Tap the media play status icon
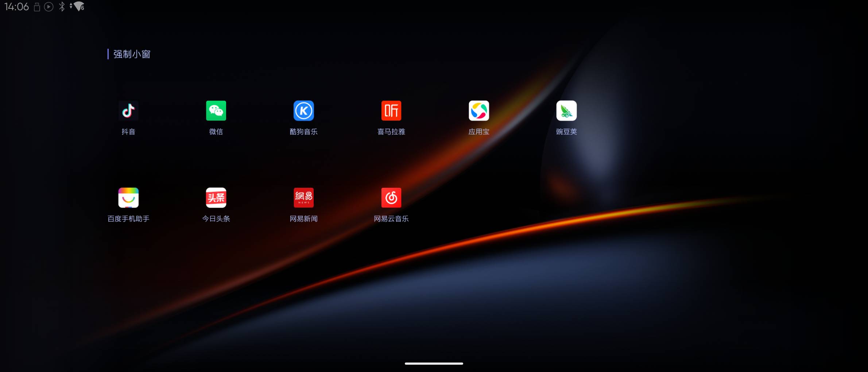This screenshot has height=372, width=868. pos(49,7)
